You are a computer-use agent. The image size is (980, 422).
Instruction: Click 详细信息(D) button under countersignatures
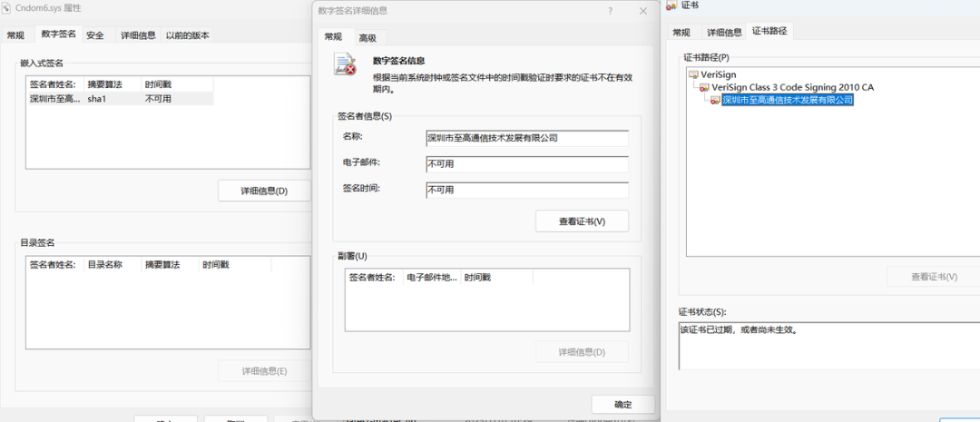coord(582,352)
